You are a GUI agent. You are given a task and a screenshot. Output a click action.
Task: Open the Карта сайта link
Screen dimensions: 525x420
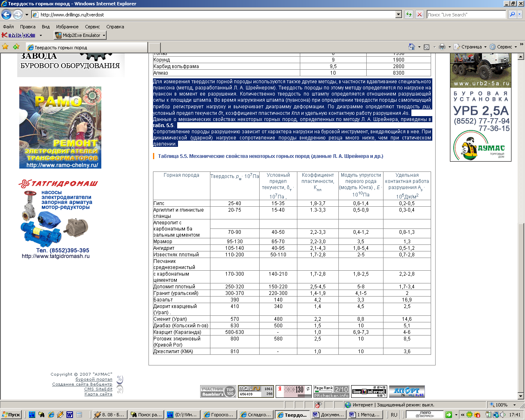click(x=98, y=394)
